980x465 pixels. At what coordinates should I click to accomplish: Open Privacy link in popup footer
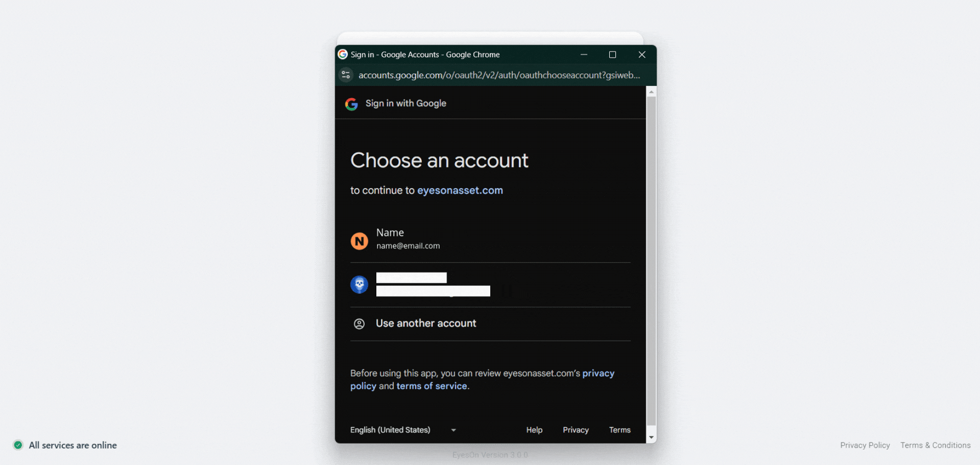click(576, 430)
